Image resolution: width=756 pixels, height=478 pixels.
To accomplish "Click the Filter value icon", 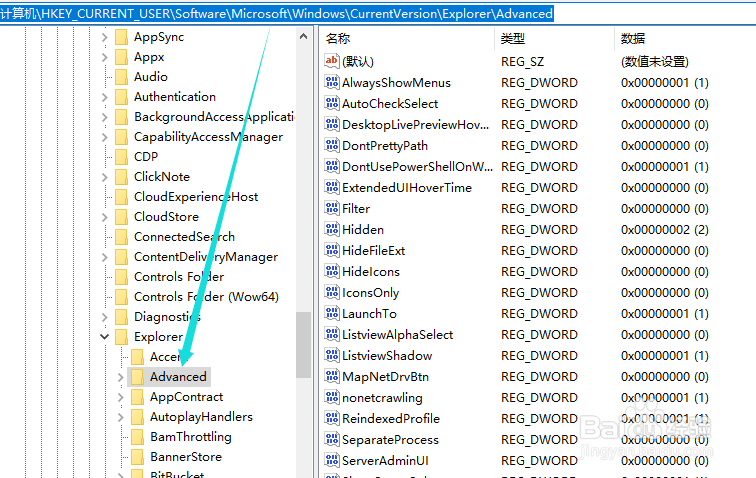I will (332, 208).
